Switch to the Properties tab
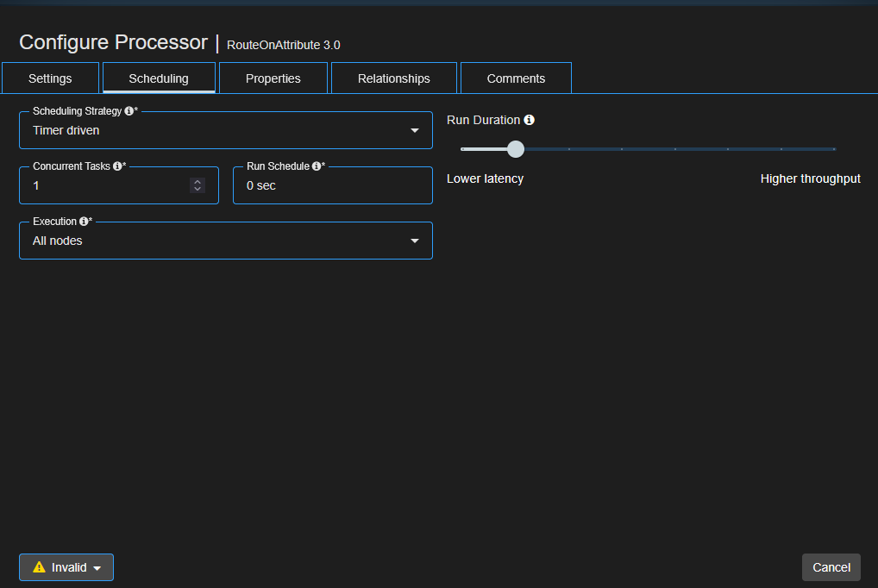This screenshot has height=588, width=878. click(x=273, y=78)
